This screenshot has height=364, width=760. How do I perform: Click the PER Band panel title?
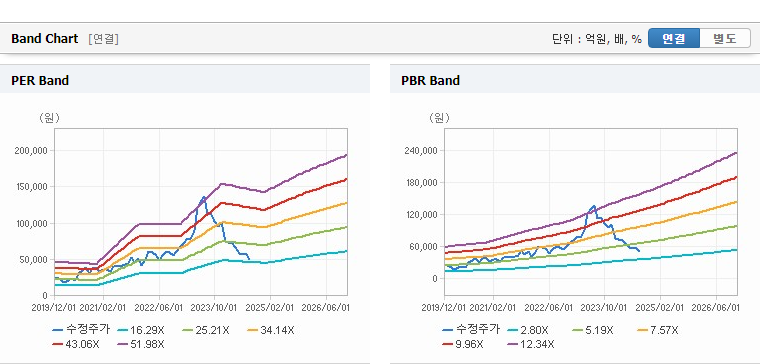[x=40, y=80]
